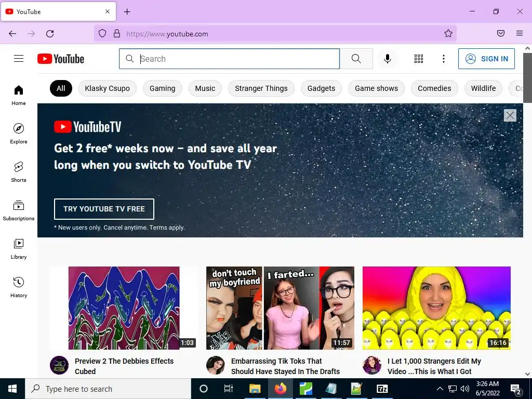Click TRY YOUTUBE TV FREE button
532x399 pixels.
tap(104, 209)
